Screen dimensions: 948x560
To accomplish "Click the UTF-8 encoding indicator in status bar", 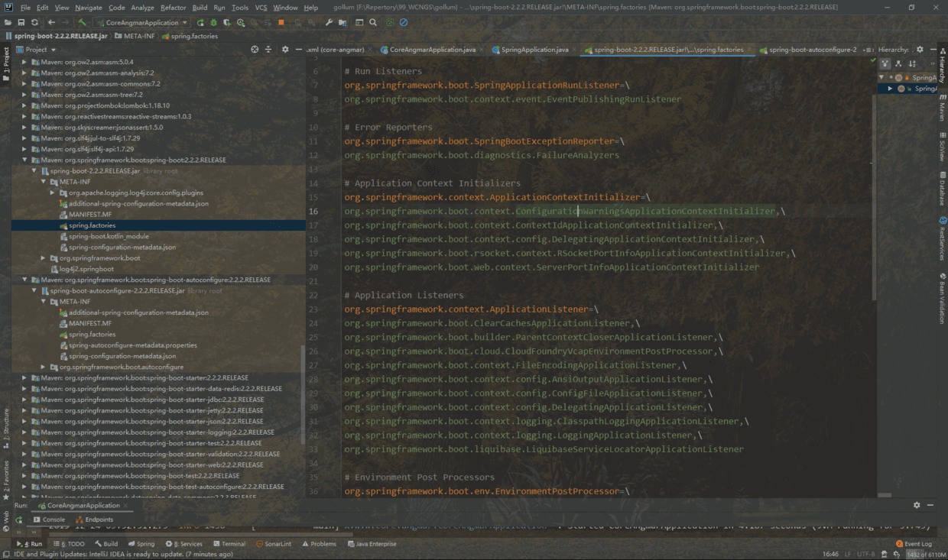I will click(x=866, y=554).
